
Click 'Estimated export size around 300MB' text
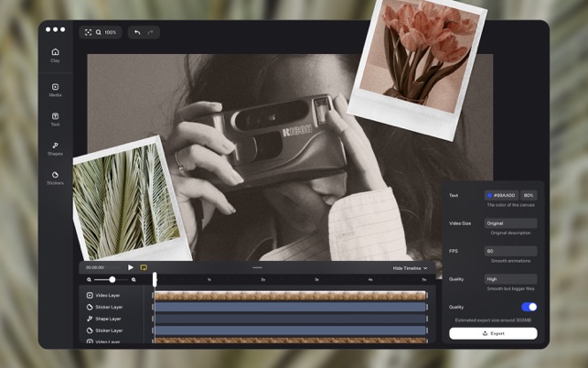(x=493, y=320)
